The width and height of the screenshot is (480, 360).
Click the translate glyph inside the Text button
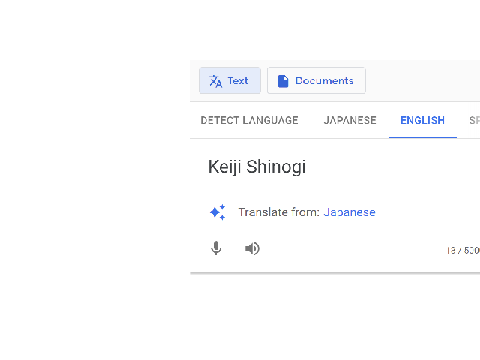click(x=215, y=81)
